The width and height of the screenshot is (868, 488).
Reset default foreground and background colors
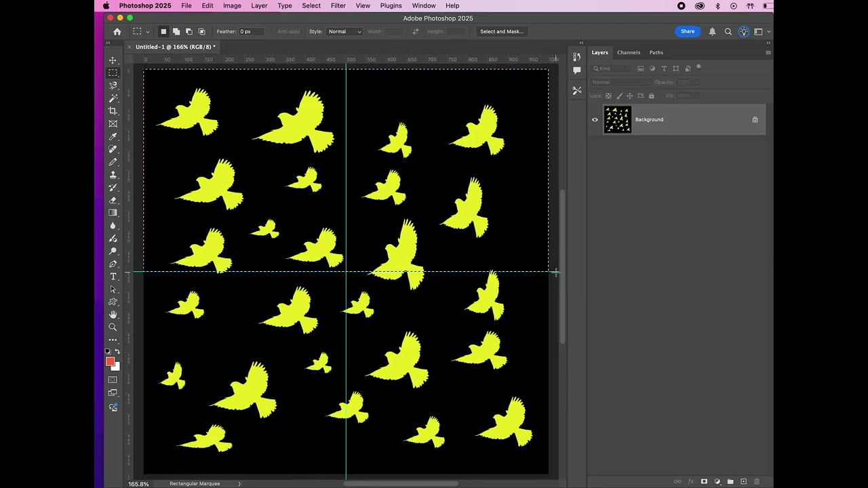click(x=108, y=352)
